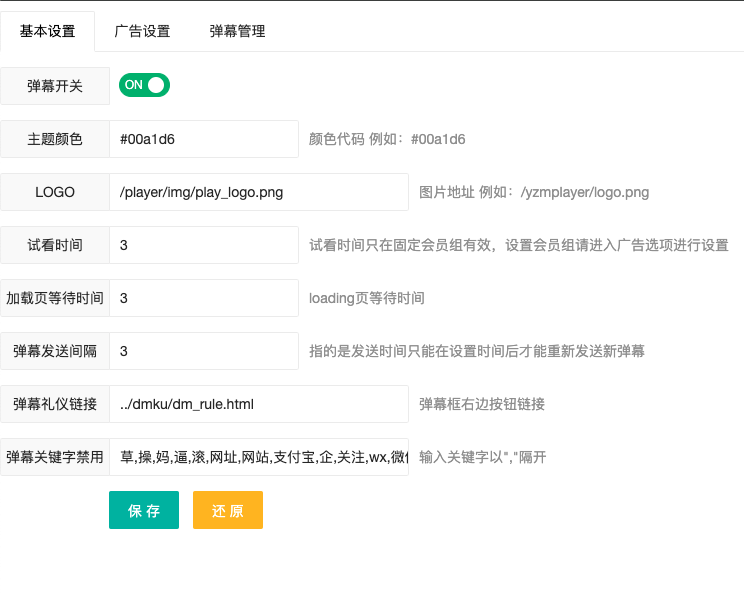This screenshot has height=595, width=744.
Task: Click the hint 指的是发送时间只能在设置时间后
Action: click(477, 351)
